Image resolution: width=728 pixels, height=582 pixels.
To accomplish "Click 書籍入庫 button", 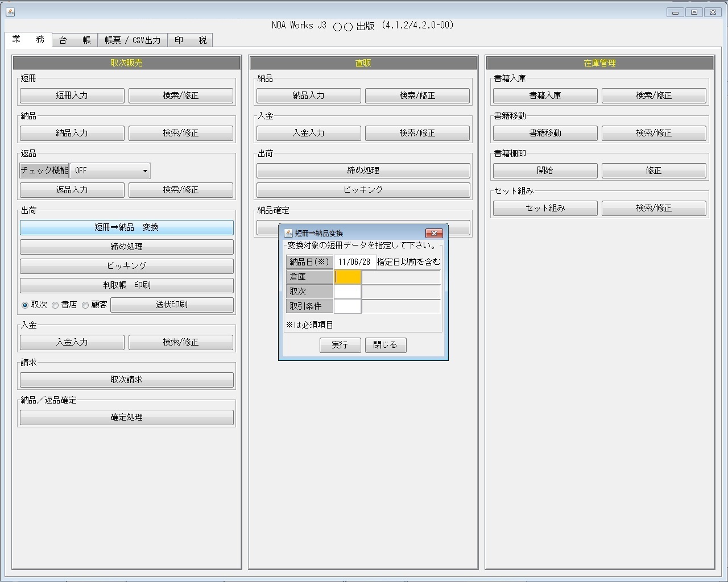I will point(545,95).
